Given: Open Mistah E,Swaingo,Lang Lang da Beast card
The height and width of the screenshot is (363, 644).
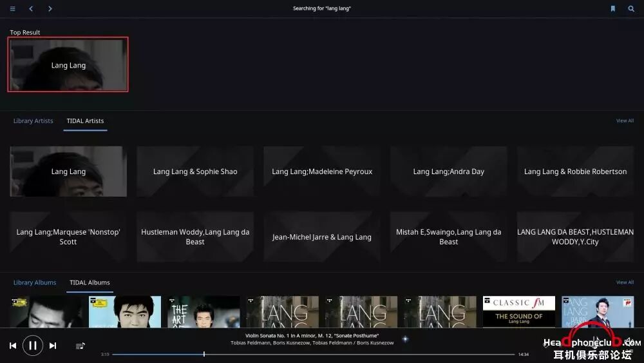Looking at the screenshot, I should click(448, 237).
